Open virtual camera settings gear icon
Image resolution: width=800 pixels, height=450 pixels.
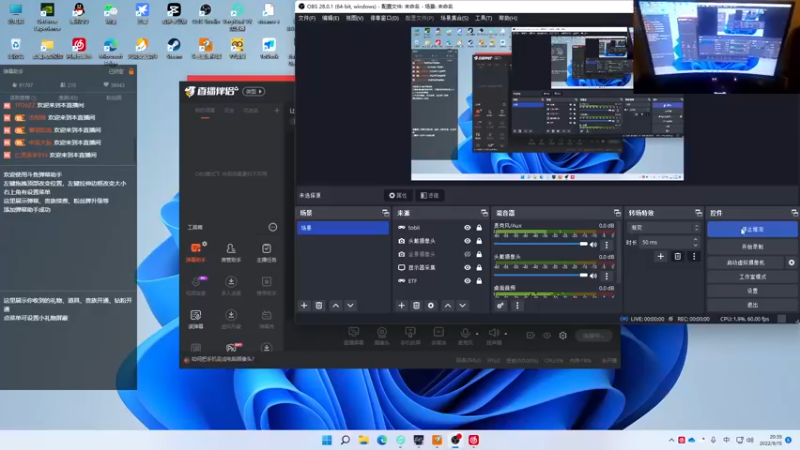click(x=791, y=263)
